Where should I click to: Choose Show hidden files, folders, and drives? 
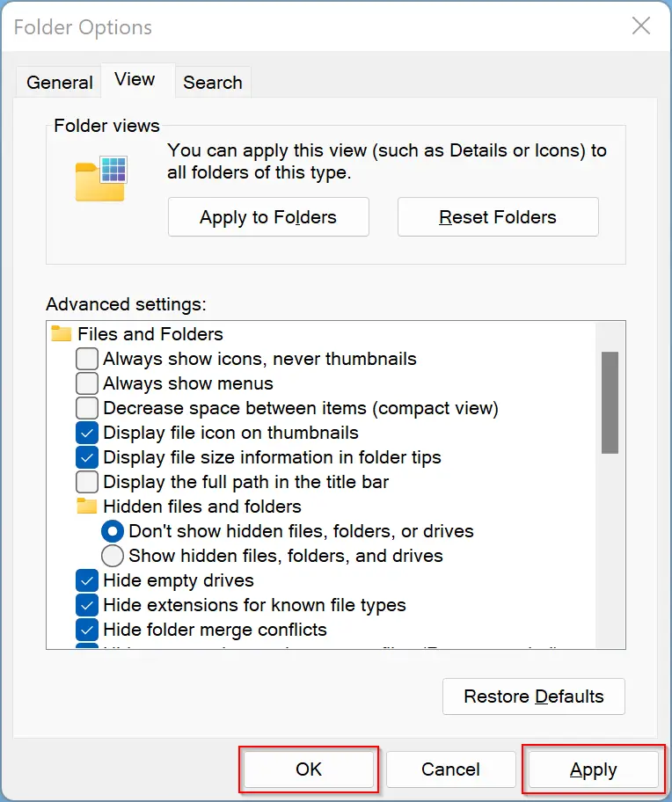(x=113, y=556)
